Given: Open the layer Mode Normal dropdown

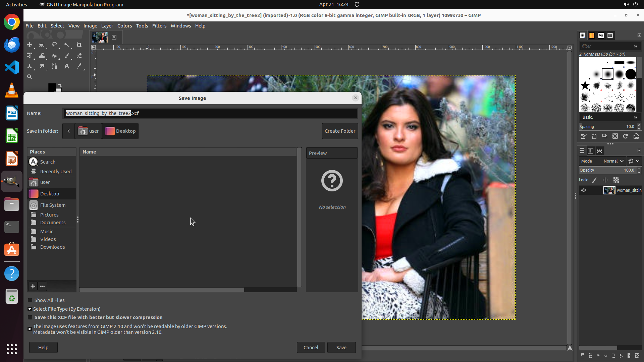Looking at the screenshot, I should pos(613,161).
